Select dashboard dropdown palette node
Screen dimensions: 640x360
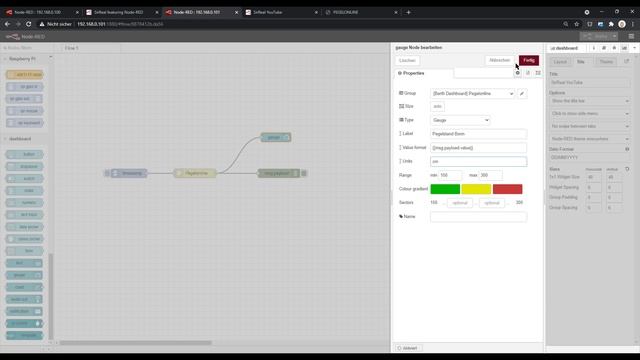(24, 167)
